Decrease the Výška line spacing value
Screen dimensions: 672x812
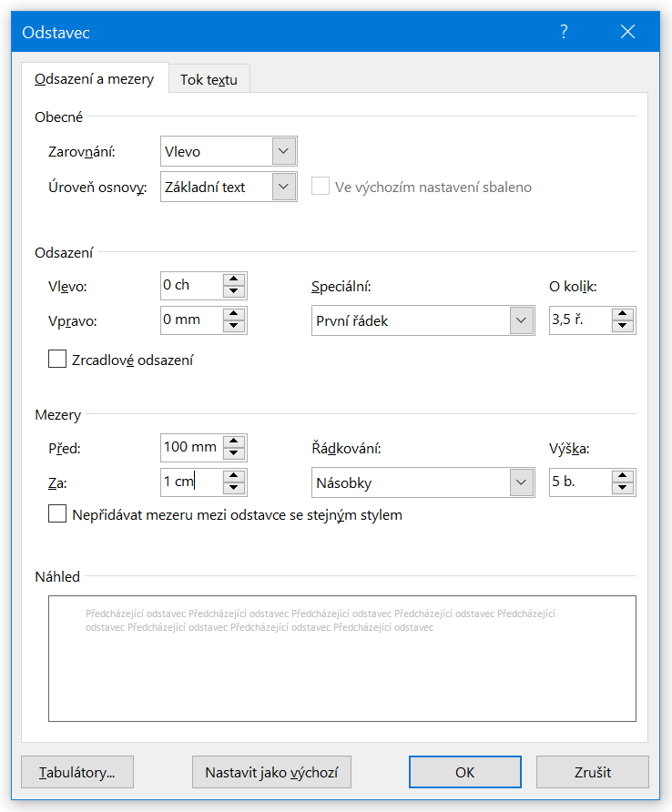tap(623, 488)
